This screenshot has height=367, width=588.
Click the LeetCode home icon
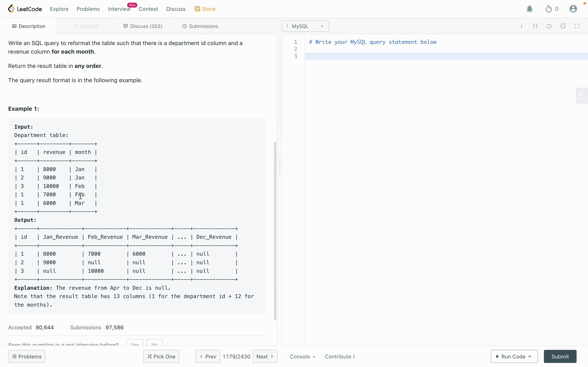[11, 9]
